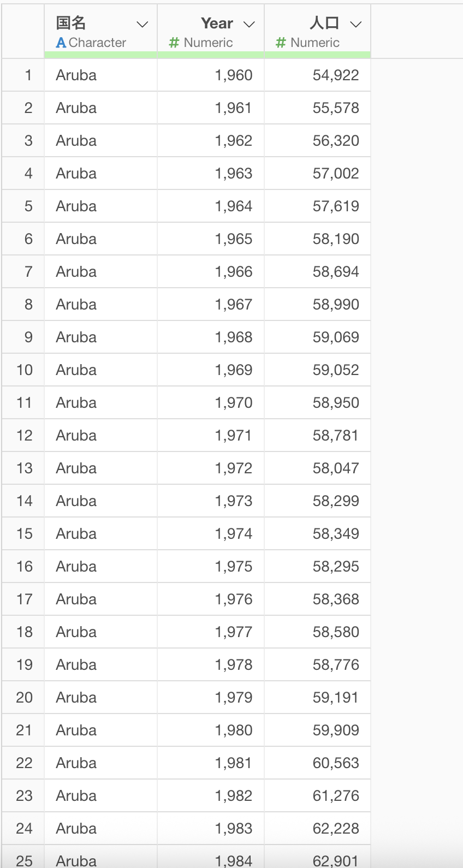Image resolution: width=463 pixels, height=868 pixels.
Task: Select the Year column header label
Action: tap(217, 23)
